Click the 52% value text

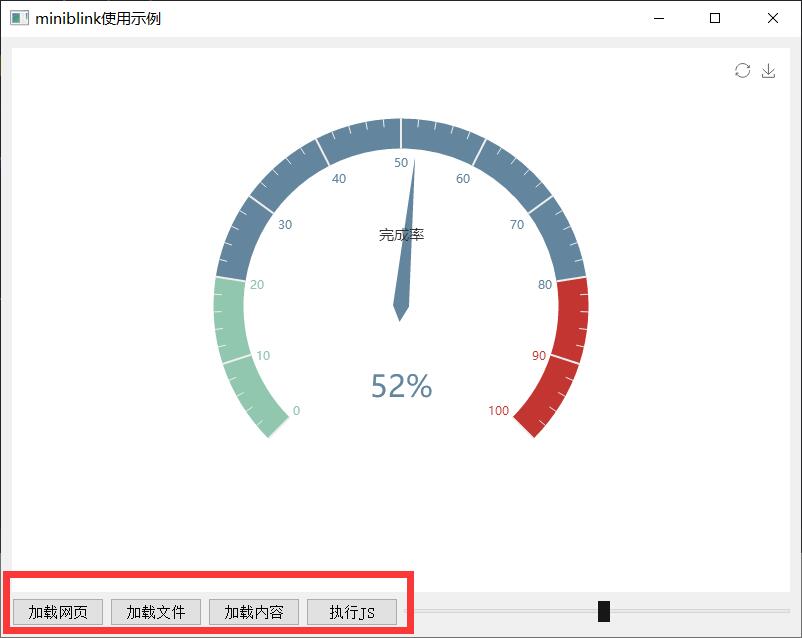pyautogui.click(x=401, y=386)
